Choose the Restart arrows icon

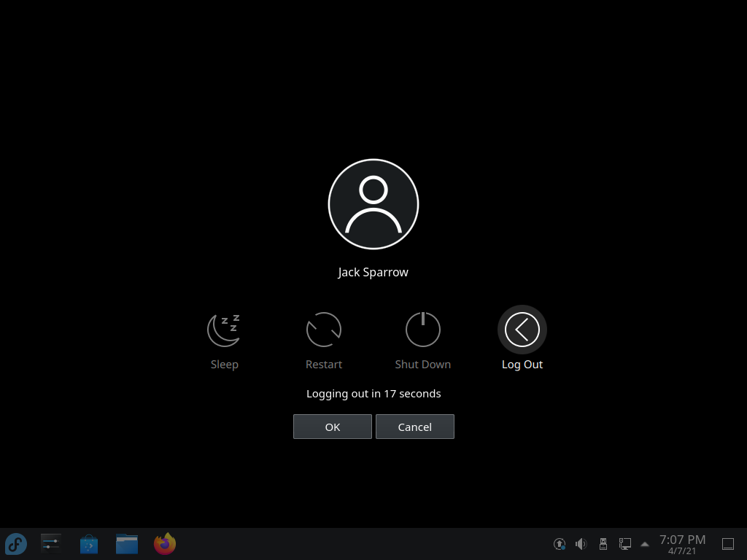pyautogui.click(x=324, y=330)
